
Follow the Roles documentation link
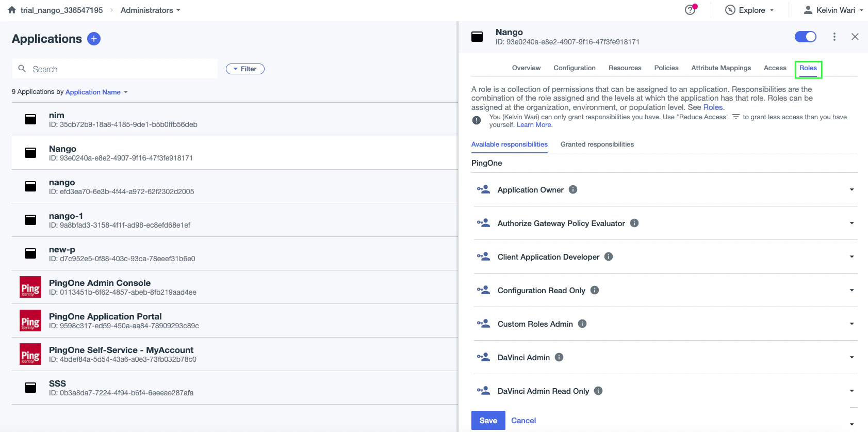[713, 107]
